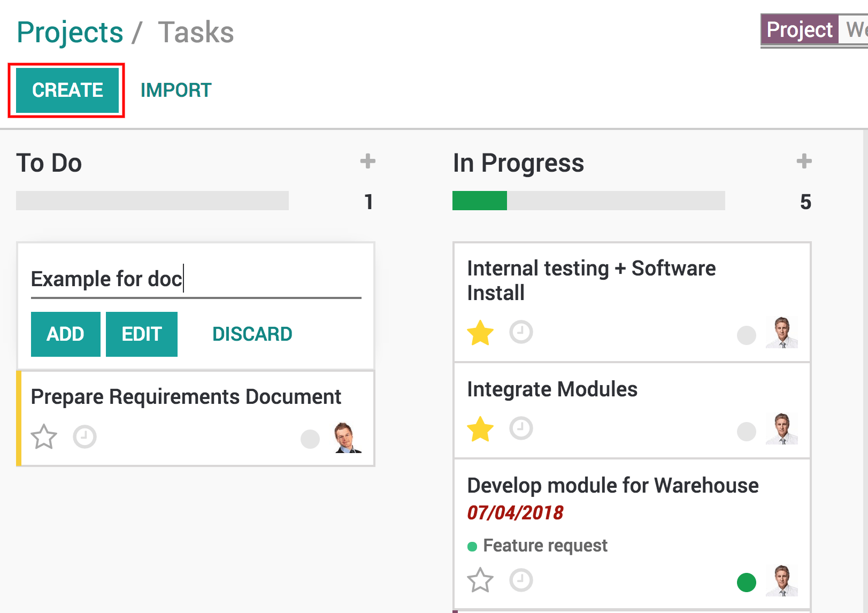Click the plus icon on In Progress column
The width and height of the screenshot is (868, 613).
click(x=803, y=161)
